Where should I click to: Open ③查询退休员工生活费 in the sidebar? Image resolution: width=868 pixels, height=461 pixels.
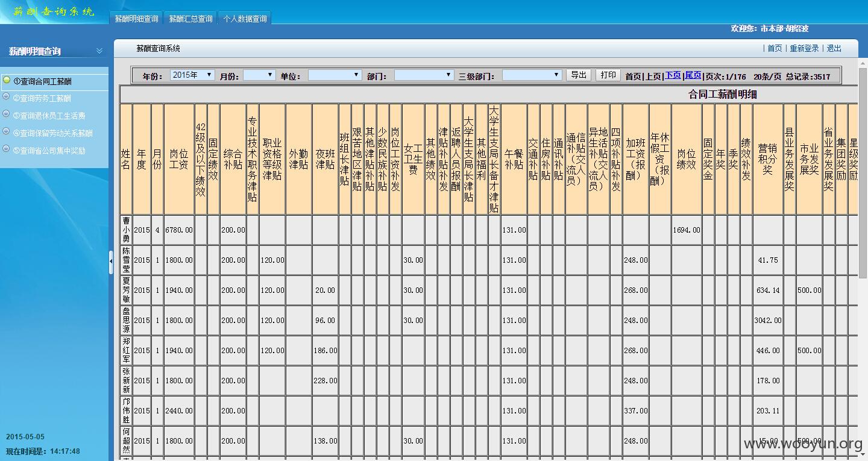point(49,116)
